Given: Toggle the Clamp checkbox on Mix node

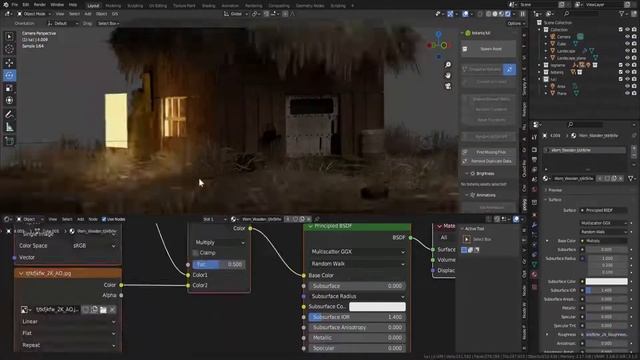Looking at the screenshot, I should 196,253.
